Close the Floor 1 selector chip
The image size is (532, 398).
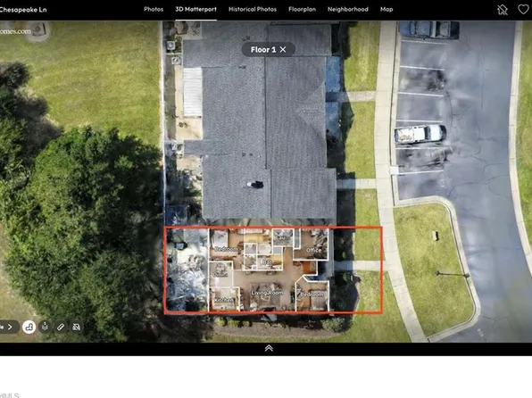283,50
